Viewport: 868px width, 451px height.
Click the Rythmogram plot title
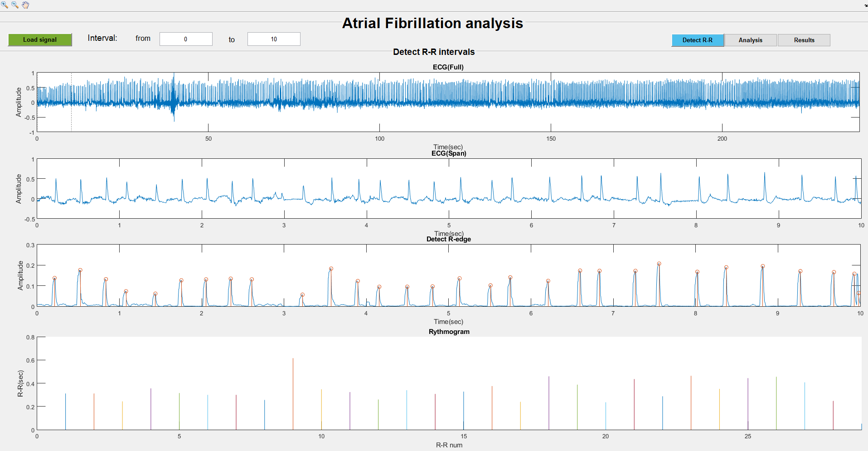449,332
